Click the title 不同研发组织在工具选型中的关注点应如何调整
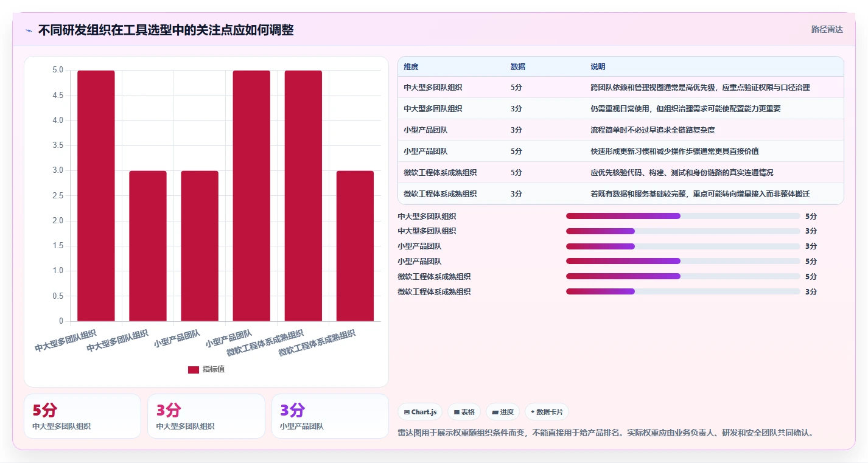 coord(166,30)
